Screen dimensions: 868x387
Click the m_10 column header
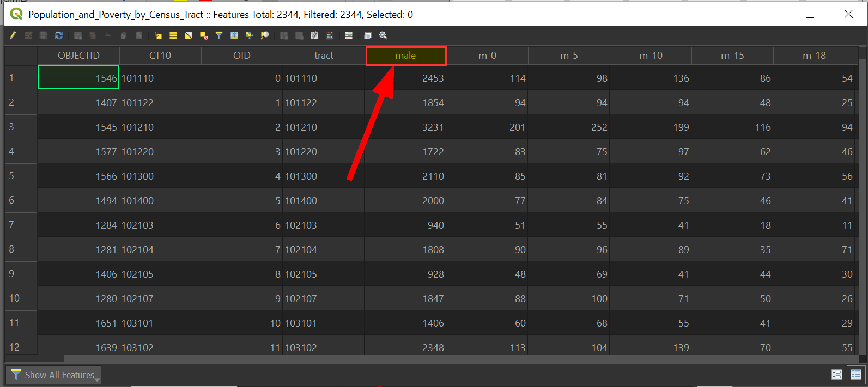coord(651,56)
